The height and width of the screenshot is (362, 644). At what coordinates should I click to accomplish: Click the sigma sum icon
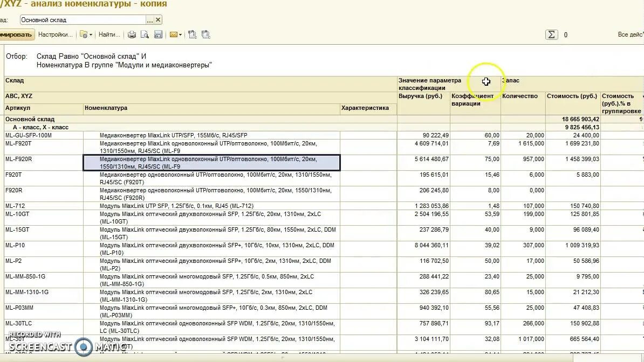coord(552,35)
